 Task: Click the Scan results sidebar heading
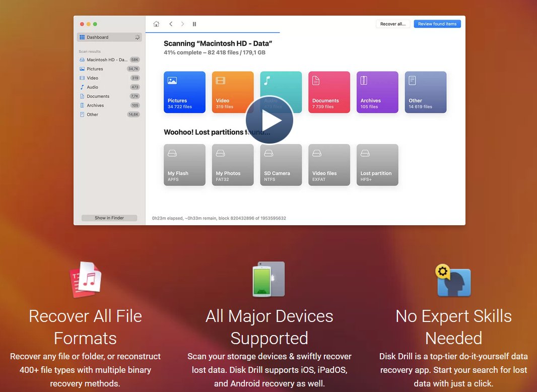click(90, 51)
